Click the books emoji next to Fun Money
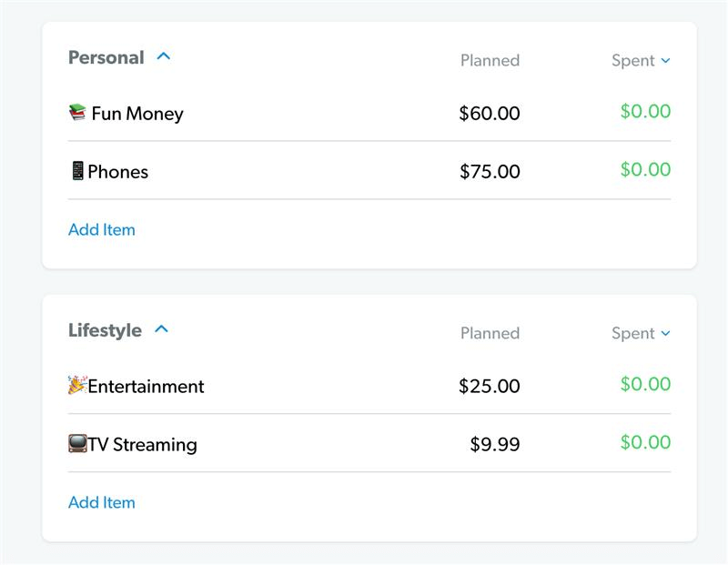 point(79,113)
